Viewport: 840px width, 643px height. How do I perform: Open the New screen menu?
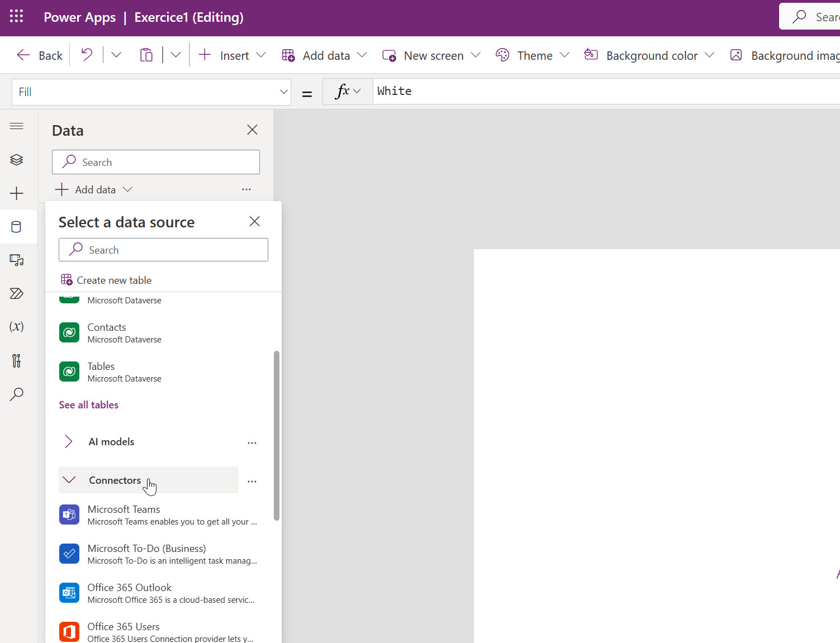click(x=431, y=55)
